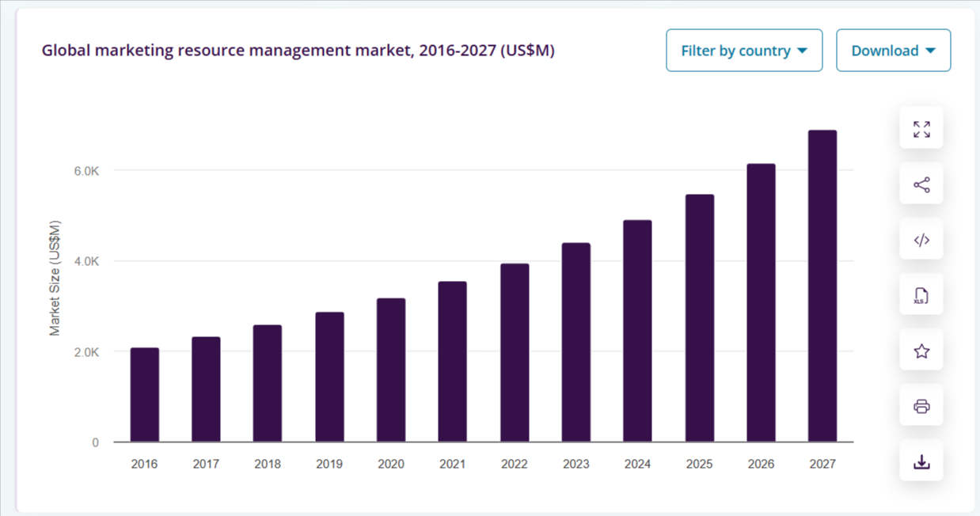
Task: Select the 2027 bar in chart
Action: pyautogui.click(x=822, y=286)
